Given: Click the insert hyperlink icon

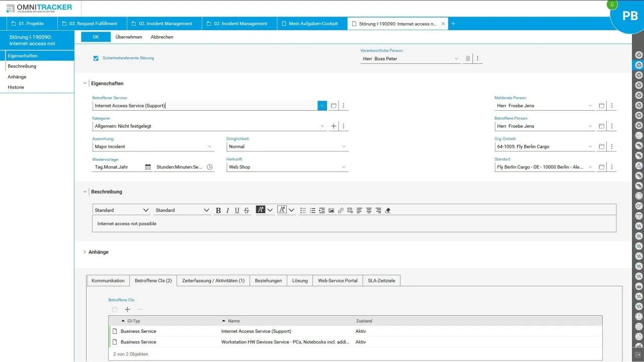Looking at the screenshot, I should (341, 210).
